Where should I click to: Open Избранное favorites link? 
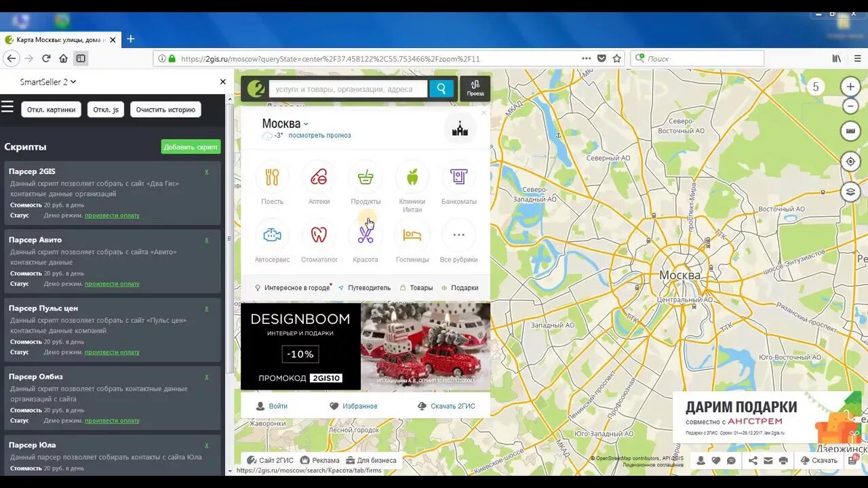[353, 406]
